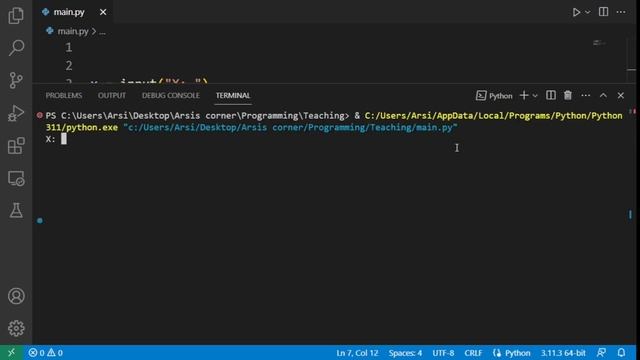640x360 pixels.
Task: Change indentation via Spaces: 4
Action: (405, 353)
